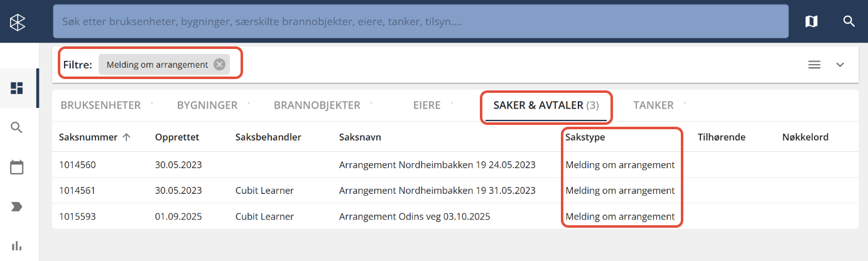Click the Sakstype column header
This screenshot has height=261, width=868.
point(585,137)
